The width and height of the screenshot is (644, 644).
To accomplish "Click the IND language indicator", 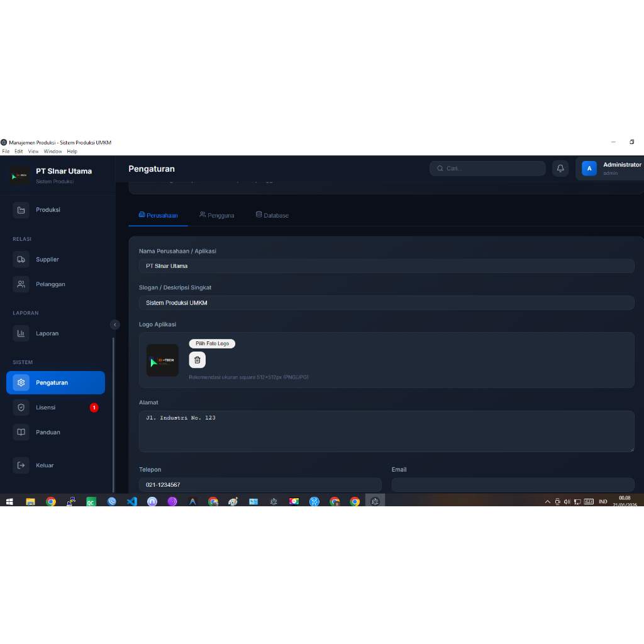I will click(x=603, y=501).
